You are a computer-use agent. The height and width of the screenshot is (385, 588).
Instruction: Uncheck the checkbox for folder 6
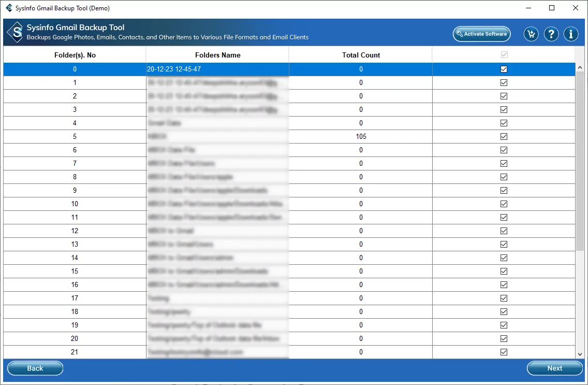504,150
